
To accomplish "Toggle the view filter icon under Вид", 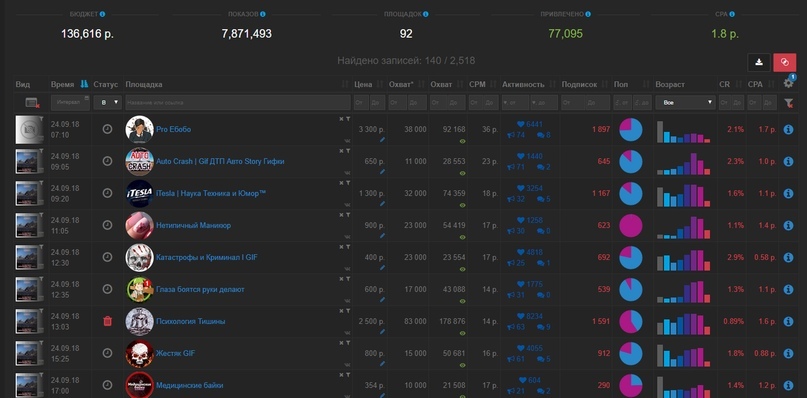I will pyautogui.click(x=32, y=103).
